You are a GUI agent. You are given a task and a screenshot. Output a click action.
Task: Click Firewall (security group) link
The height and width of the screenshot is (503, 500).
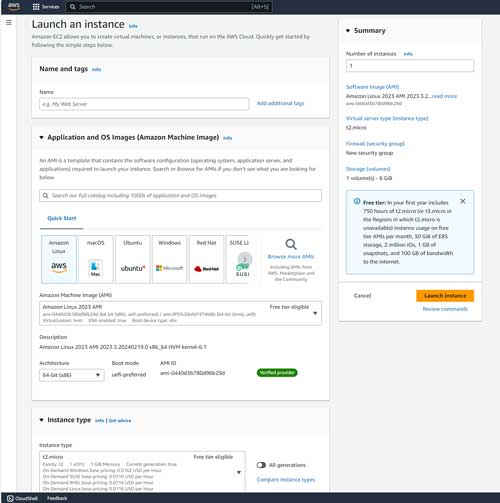pyautogui.click(x=375, y=144)
